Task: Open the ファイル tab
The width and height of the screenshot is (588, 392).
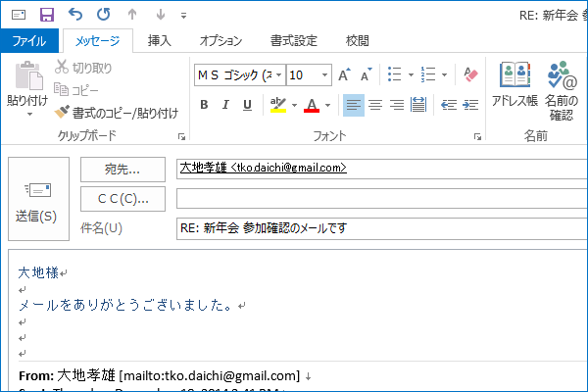Action: pyautogui.click(x=29, y=40)
